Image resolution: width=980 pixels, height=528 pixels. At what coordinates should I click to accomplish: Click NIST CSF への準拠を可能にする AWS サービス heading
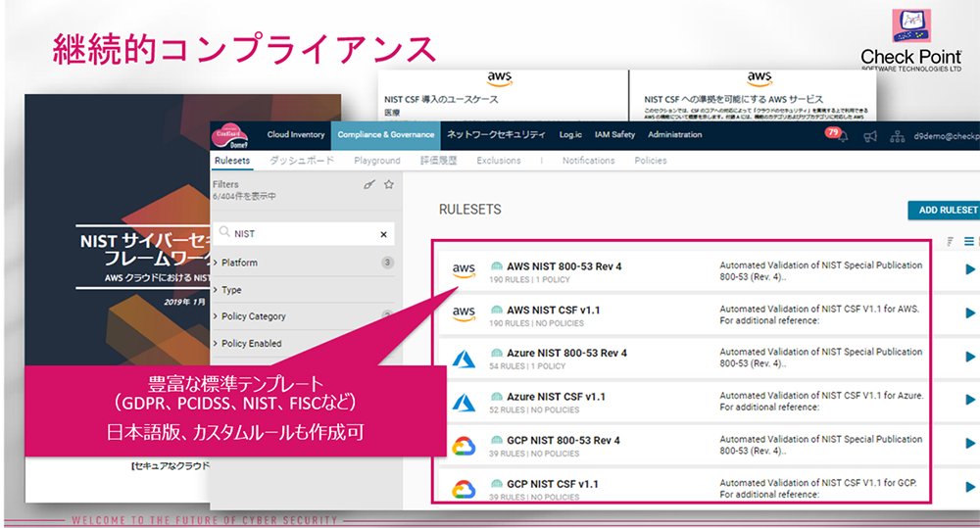pos(734,99)
